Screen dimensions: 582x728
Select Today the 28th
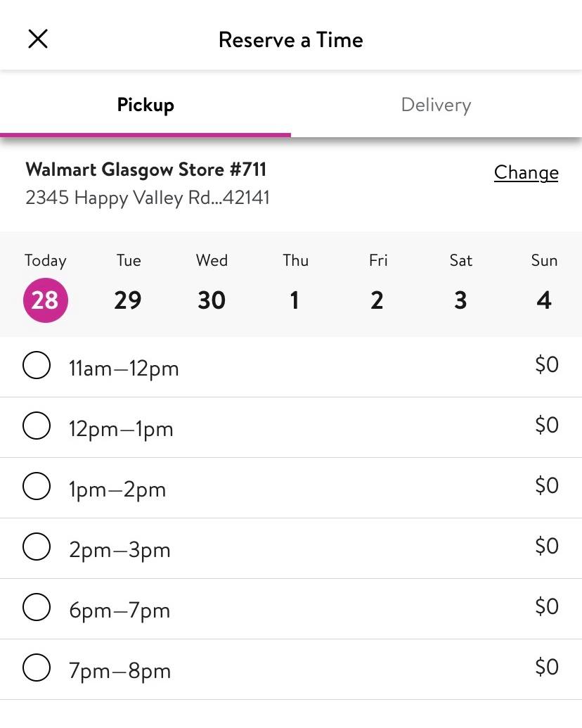46,300
